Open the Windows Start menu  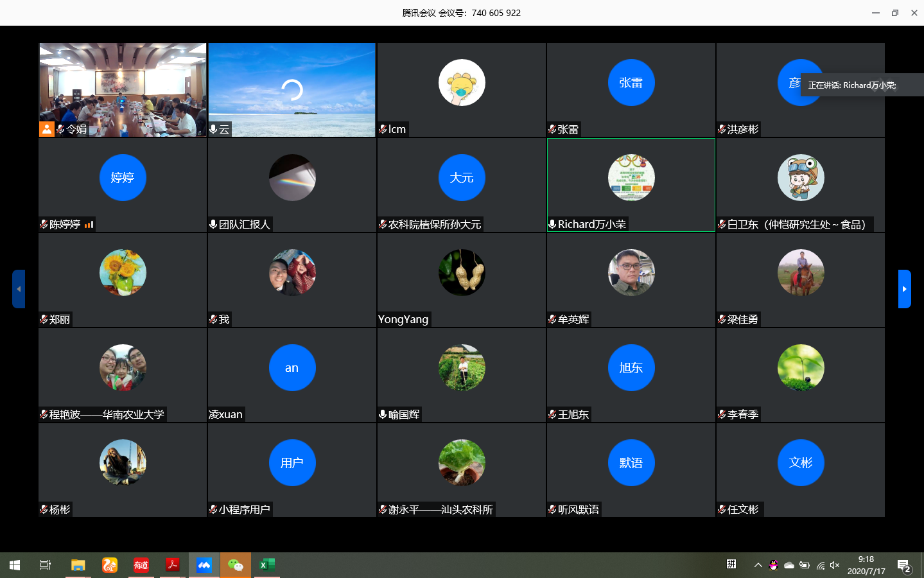point(15,565)
